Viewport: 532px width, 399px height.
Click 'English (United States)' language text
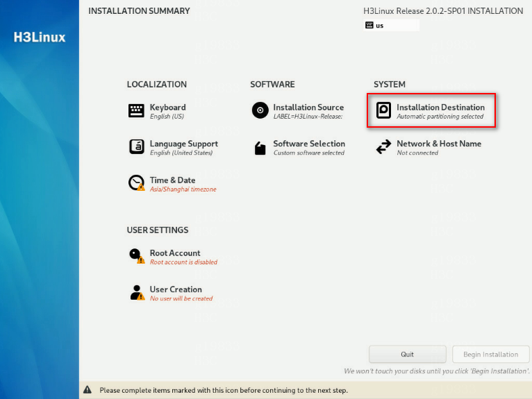181,153
